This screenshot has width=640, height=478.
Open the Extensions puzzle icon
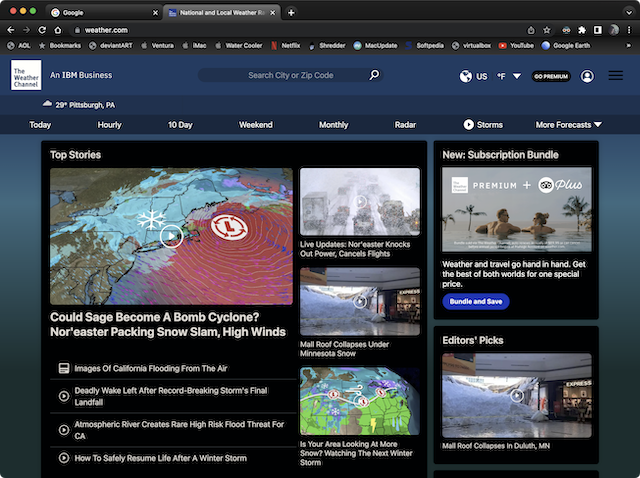pos(582,30)
